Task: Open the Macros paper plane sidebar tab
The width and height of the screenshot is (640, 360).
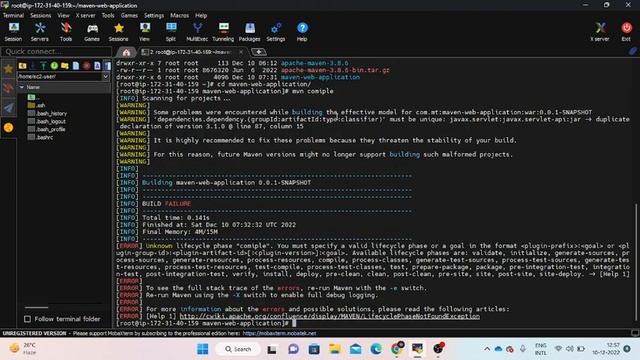Action: pyautogui.click(x=8, y=108)
